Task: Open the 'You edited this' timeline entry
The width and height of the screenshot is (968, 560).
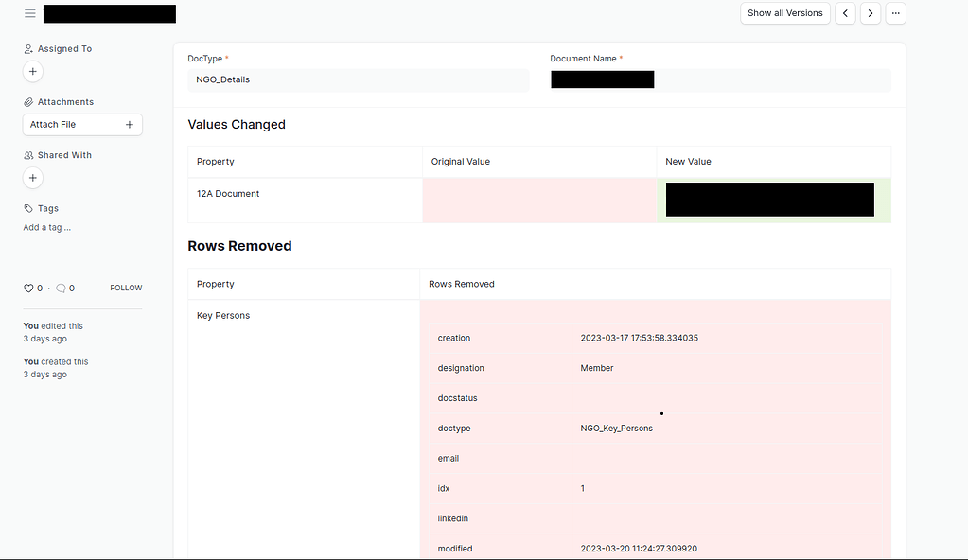Action: coord(52,325)
